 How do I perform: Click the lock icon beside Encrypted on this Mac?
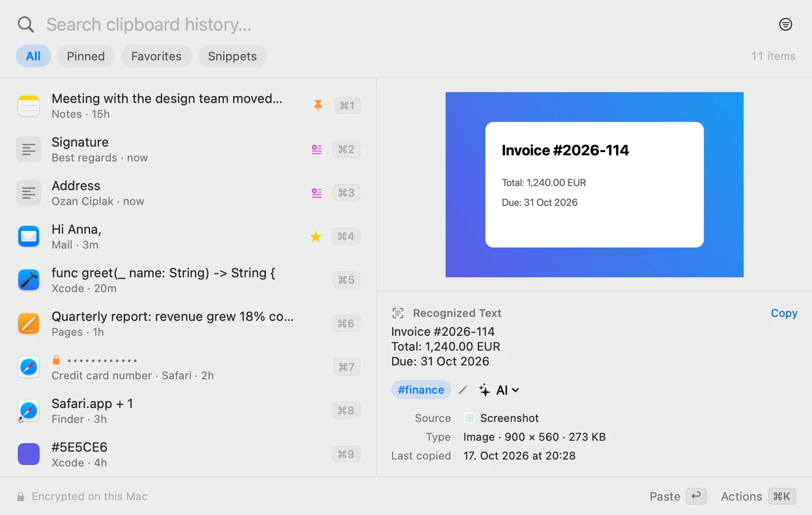pos(21,496)
